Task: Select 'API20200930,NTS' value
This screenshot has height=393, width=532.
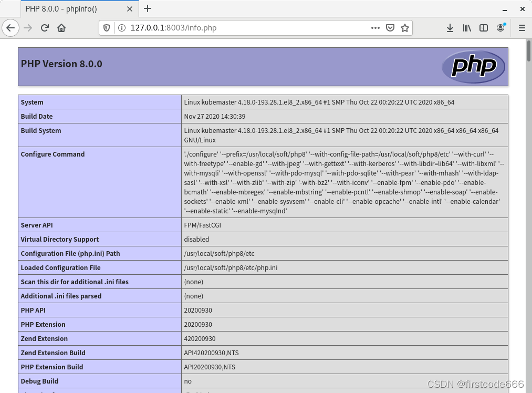Action: tap(210, 367)
